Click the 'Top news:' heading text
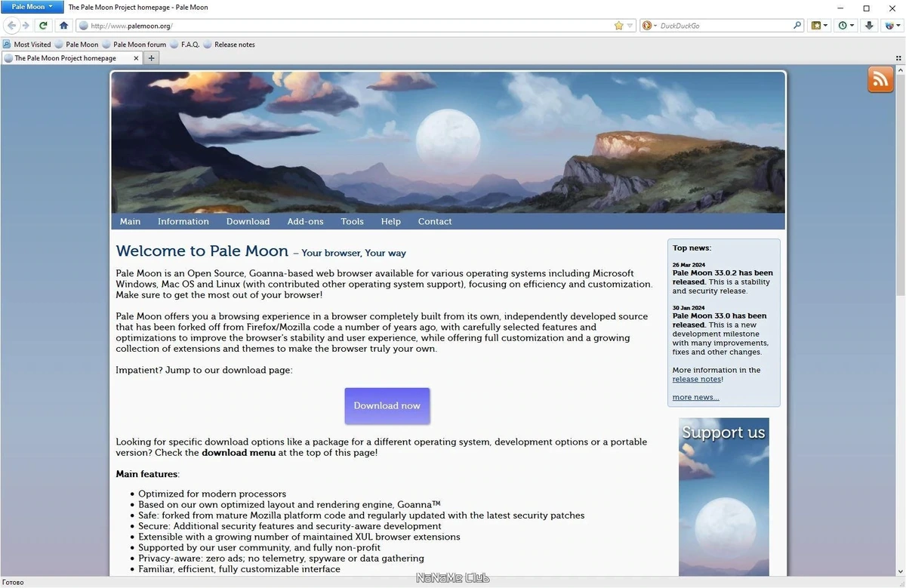 coord(692,248)
